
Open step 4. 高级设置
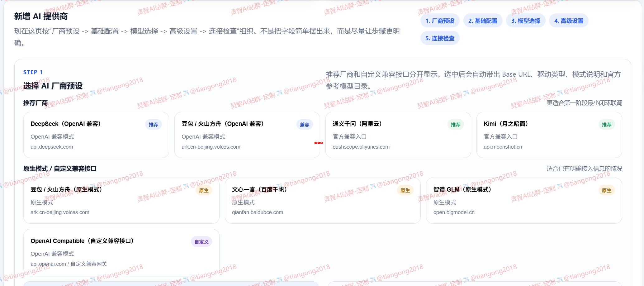569,21
